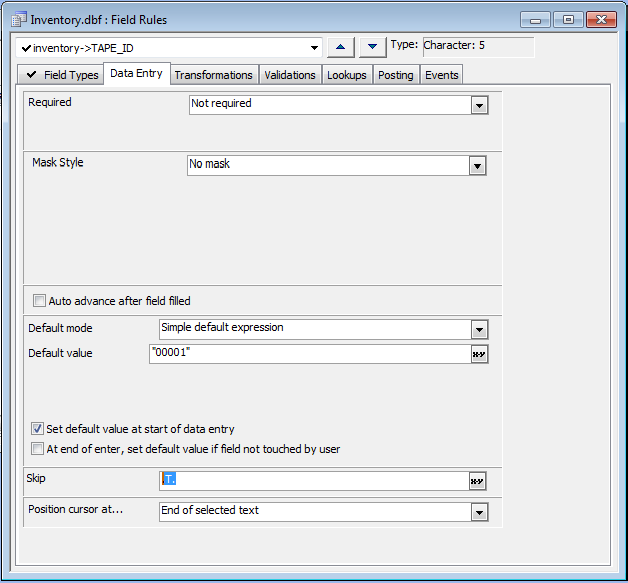Click the Inventory.dbf : Field Rules title text
The width and height of the screenshot is (628, 583).
click(x=99, y=20)
